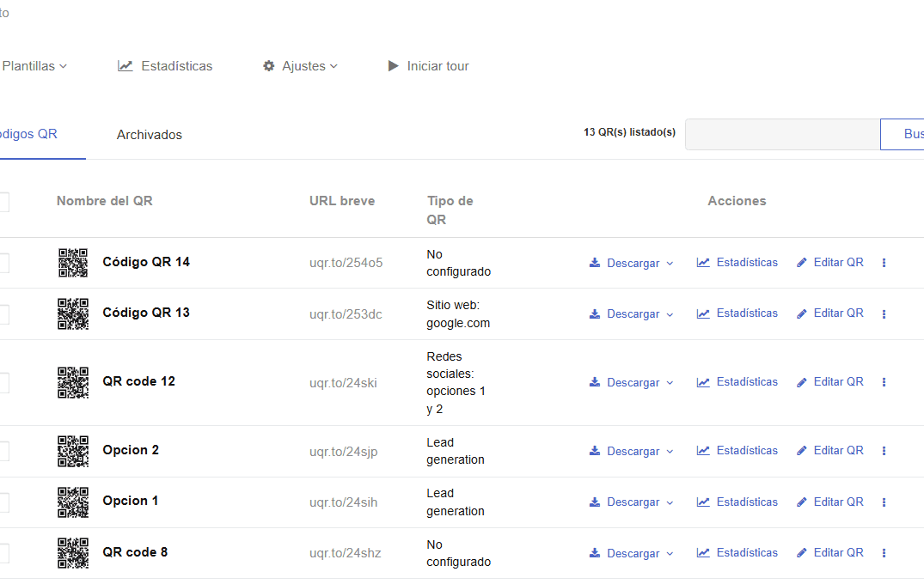Switch to the Archivados tab
The image size is (924, 584).
(x=150, y=135)
